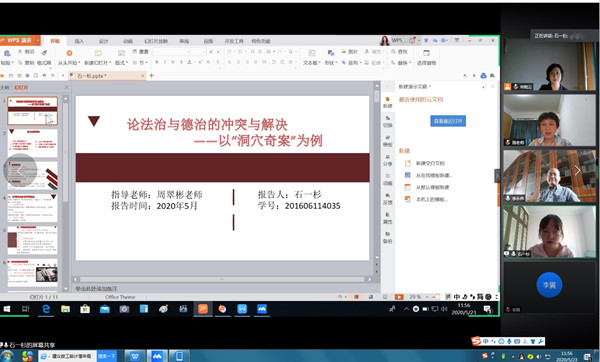Open the 选择窗格 selection pane icon
Image resolution: width=600 pixels, height=362 pixels.
[x=426, y=53]
